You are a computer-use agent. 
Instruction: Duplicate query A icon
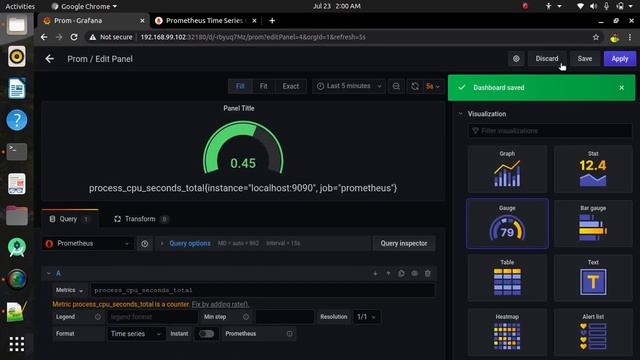(x=401, y=273)
